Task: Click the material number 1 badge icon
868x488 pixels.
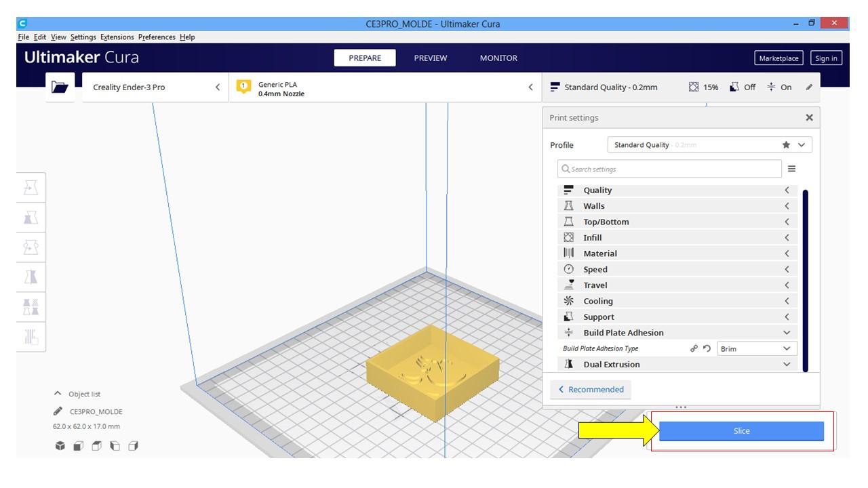Action: tap(243, 87)
